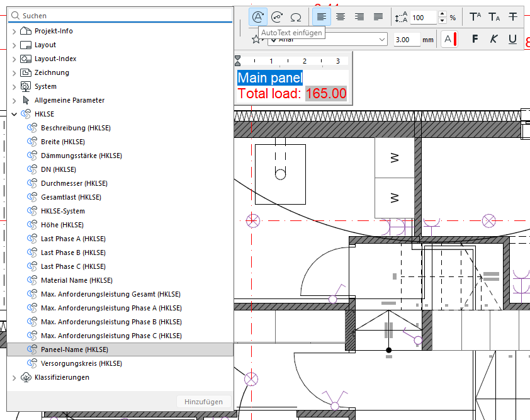Image resolution: width=530 pixels, height=420 pixels.
Task: Toggle right text alignment
Action: [x=359, y=17]
